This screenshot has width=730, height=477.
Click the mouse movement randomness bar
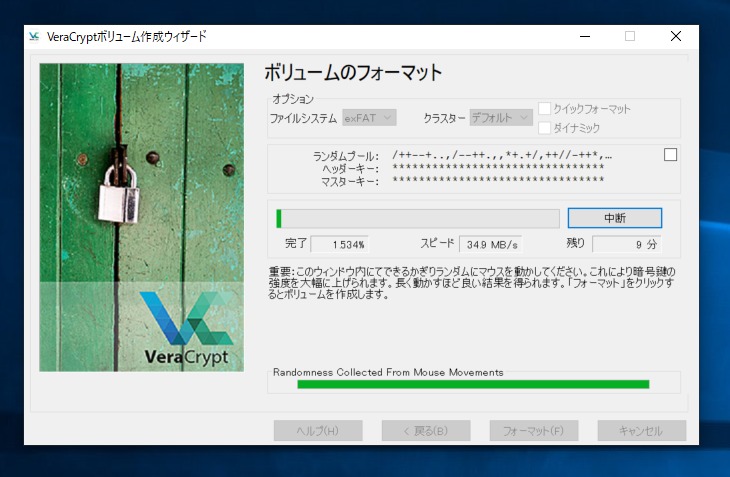[x=473, y=384]
